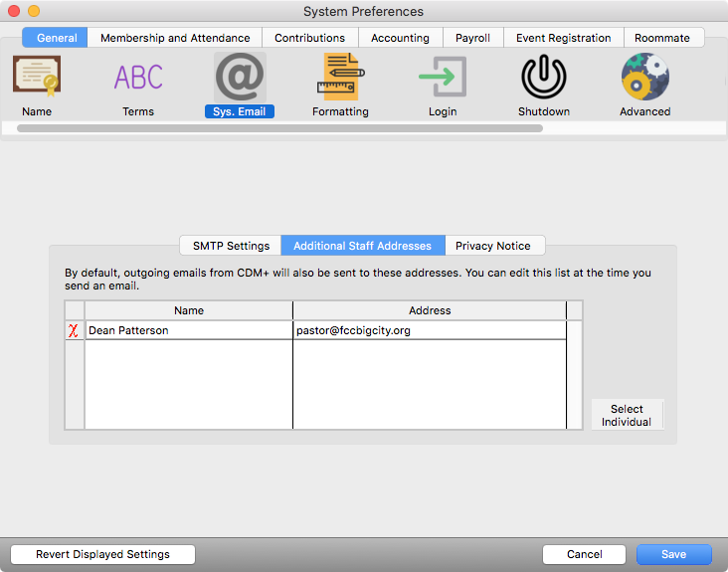Select the ABC Terms icon
728x572 pixels.
[x=138, y=78]
